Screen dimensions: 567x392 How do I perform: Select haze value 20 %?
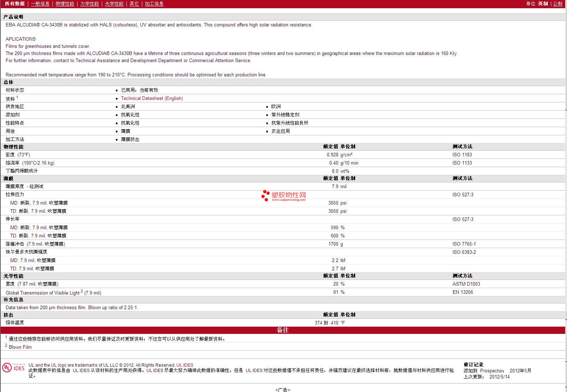coord(339,284)
